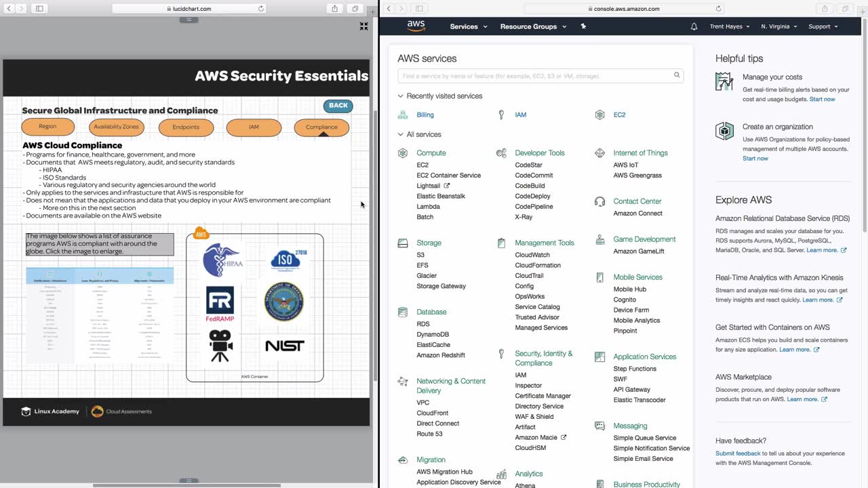
Task: Click the Manage your costs icon
Action: pos(724,81)
